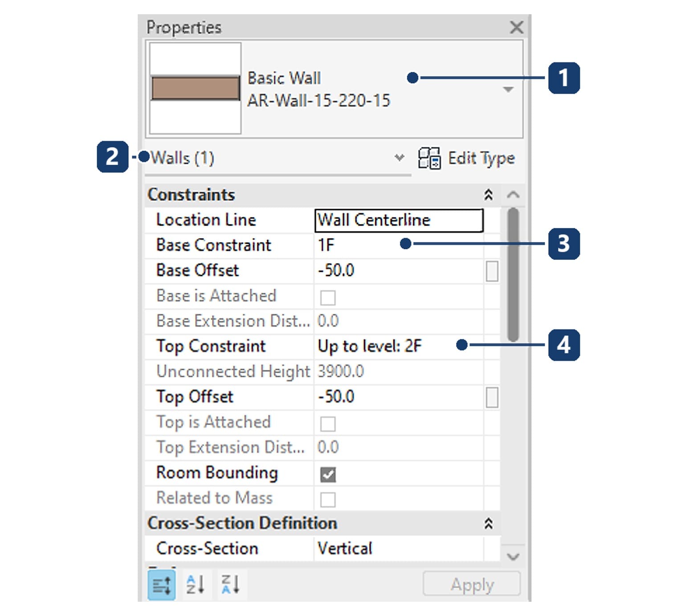Toggle the Related to Mass checkbox
Screen dimensions: 677x616
(x=328, y=499)
